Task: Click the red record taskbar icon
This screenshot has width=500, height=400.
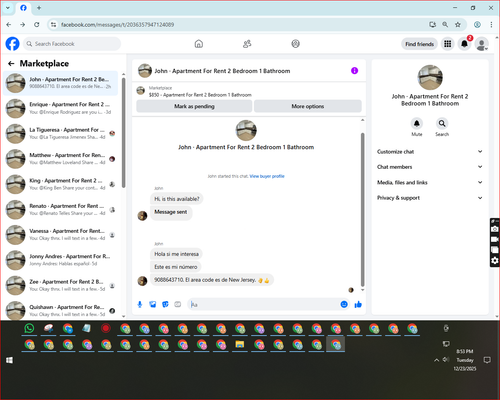Action: coord(106,329)
